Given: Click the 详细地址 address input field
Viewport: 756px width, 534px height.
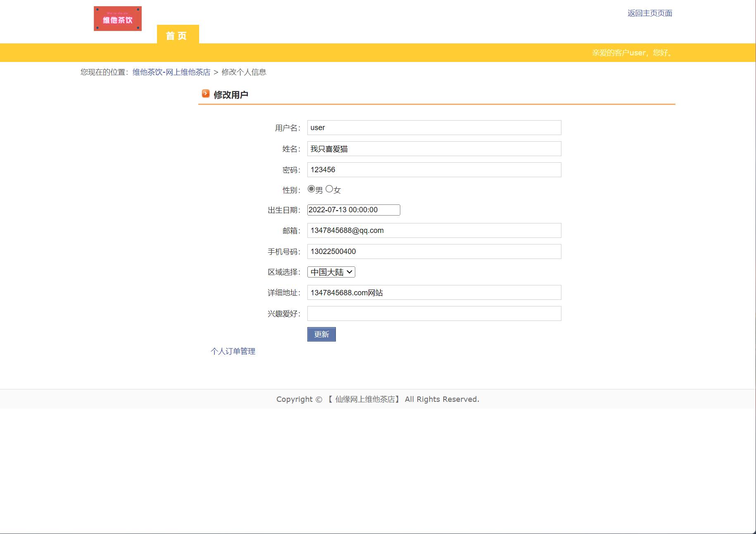Looking at the screenshot, I should pos(433,292).
